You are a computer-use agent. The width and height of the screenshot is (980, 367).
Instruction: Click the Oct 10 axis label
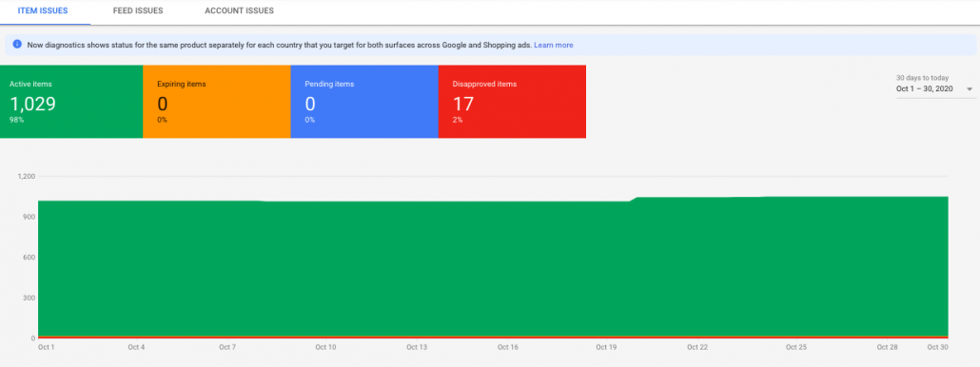pyautogui.click(x=325, y=347)
